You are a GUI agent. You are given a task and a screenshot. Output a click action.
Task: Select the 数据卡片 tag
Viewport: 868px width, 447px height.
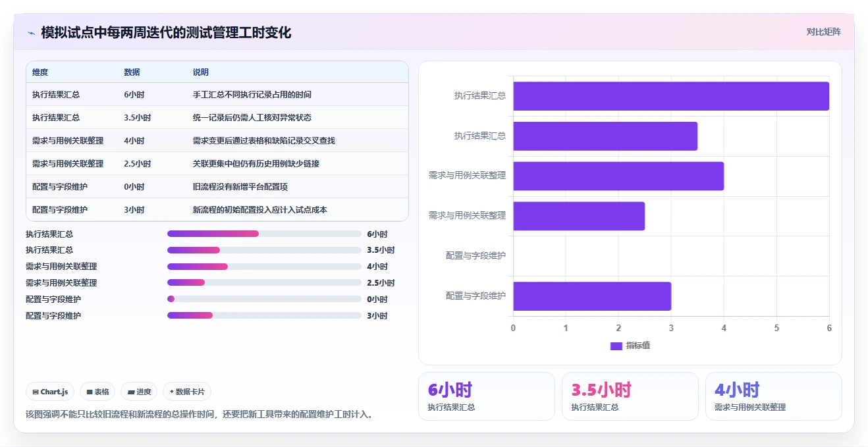tap(187, 392)
